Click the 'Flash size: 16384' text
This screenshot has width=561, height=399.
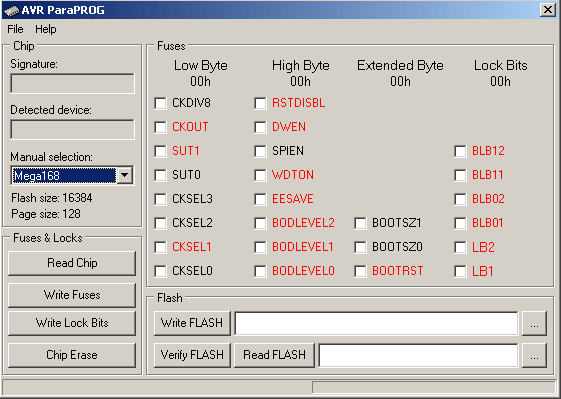[x=52, y=198]
